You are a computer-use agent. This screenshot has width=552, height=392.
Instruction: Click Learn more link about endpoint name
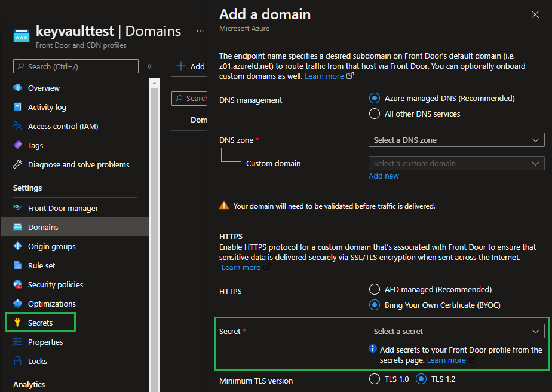pos(324,76)
